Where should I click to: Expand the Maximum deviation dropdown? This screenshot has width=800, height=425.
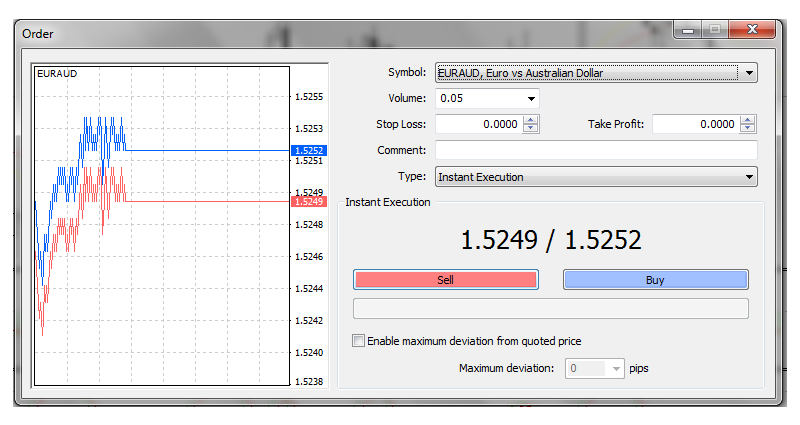[x=616, y=368]
